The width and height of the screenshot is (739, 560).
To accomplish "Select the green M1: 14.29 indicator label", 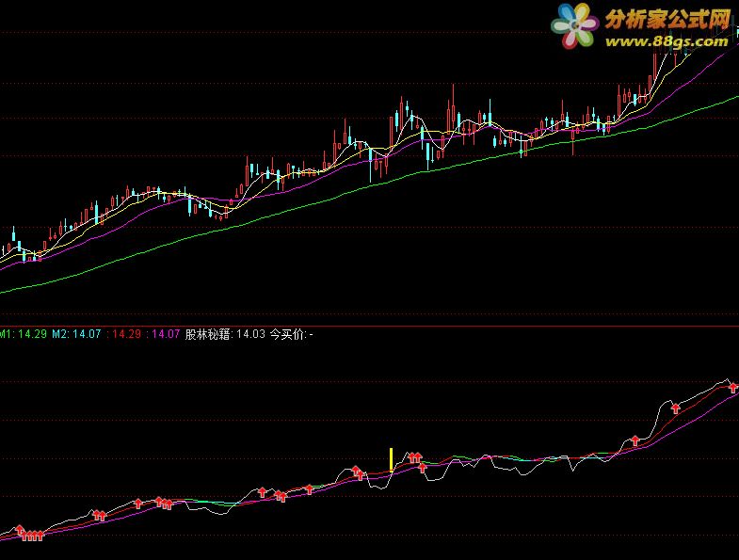I will point(24,334).
